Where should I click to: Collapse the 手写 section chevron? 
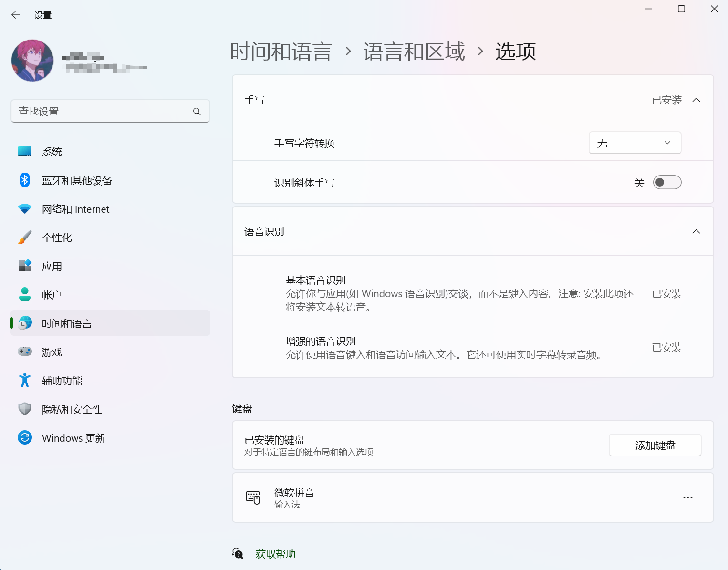[696, 100]
